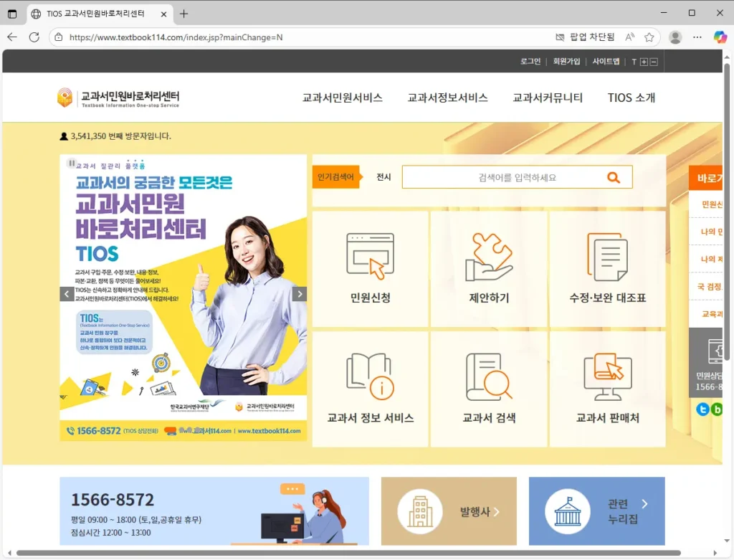Viewport: 734px width, 560px height.
Task: Open the TIOS 소개 menu
Action: pyautogui.click(x=631, y=98)
